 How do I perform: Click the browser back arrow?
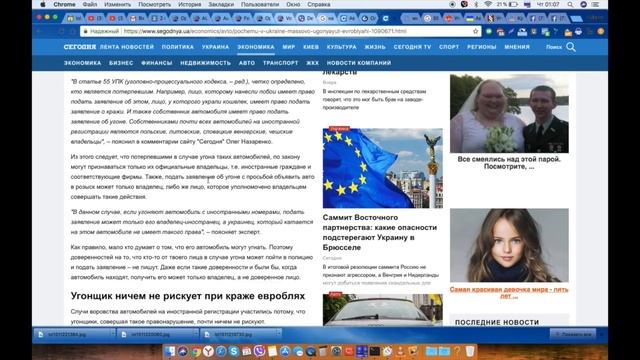click(40, 31)
